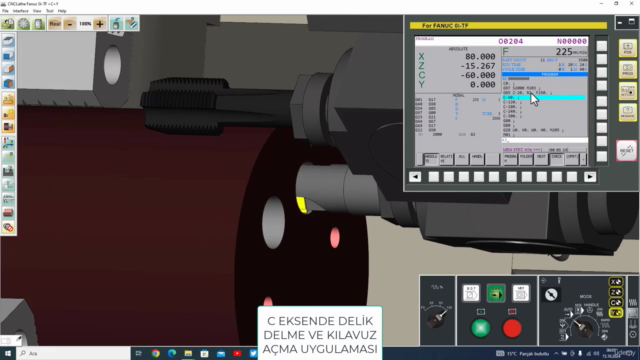The height and width of the screenshot is (360, 640).
Task: Click the third orange chuck view icon
Action: (8, 127)
